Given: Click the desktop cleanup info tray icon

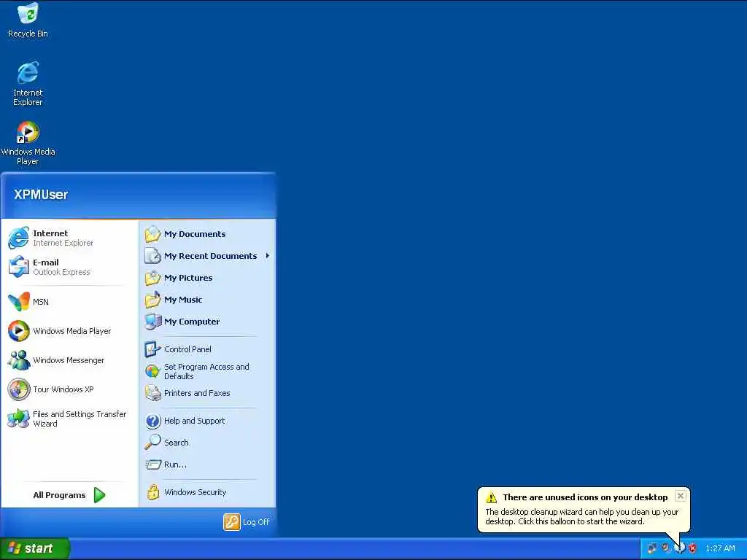Looking at the screenshot, I should tap(680, 548).
